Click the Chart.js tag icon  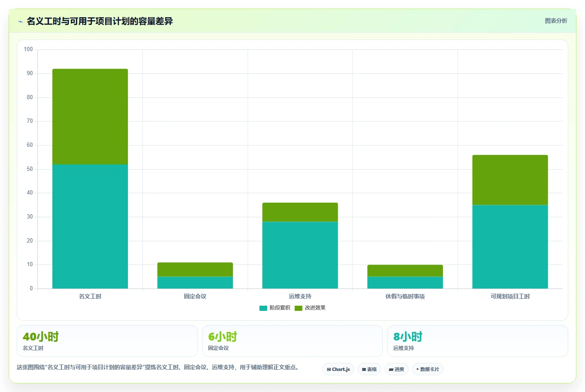tap(329, 369)
